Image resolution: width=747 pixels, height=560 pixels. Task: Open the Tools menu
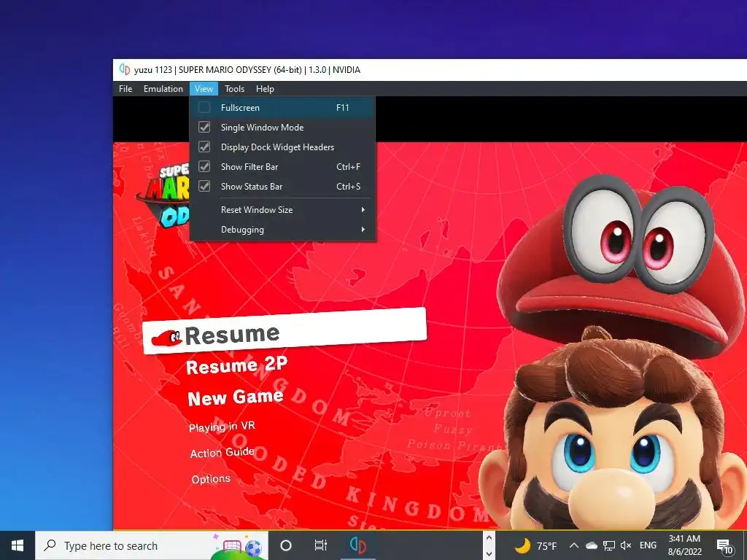point(234,89)
